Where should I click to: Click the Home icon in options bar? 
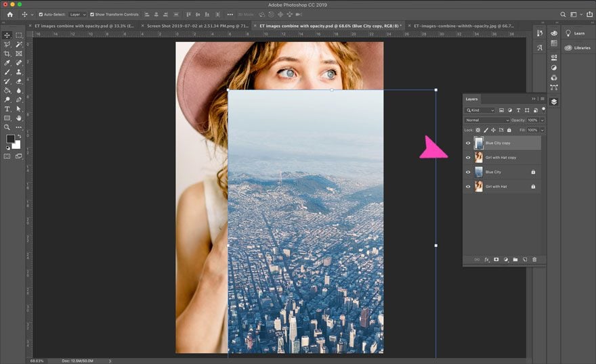coord(9,14)
